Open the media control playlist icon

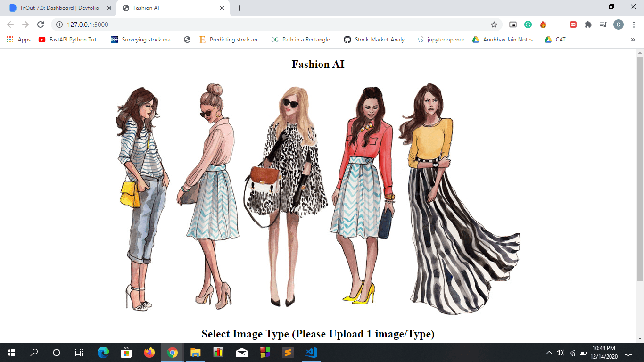click(x=603, y=25)
